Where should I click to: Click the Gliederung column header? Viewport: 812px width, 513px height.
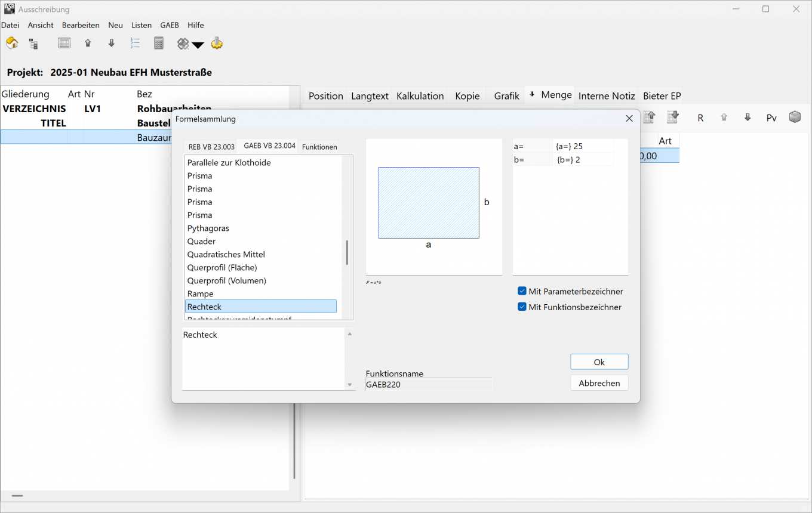[x=26, y=94]
